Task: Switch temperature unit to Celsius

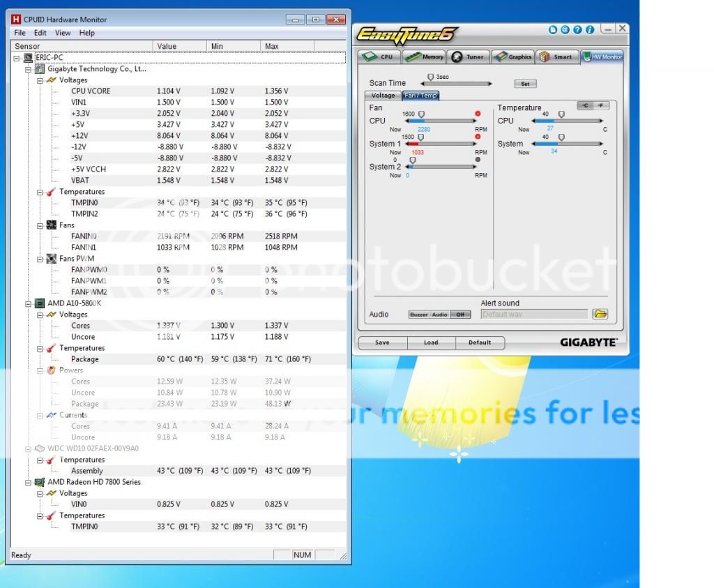Action: click(586, 105)
